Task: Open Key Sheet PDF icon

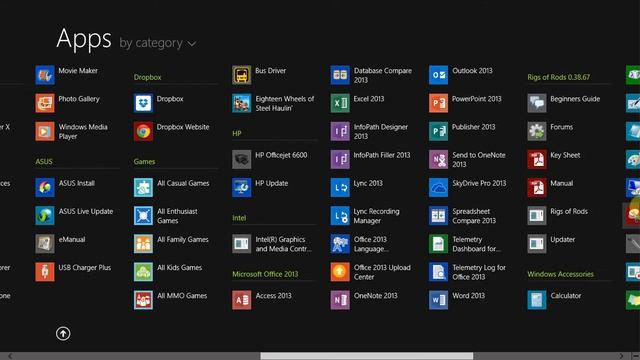Action: coord(537,160)
